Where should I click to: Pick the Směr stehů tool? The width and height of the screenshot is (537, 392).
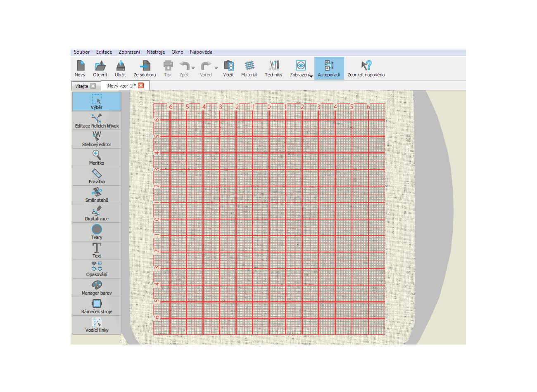tap(97, 195)
